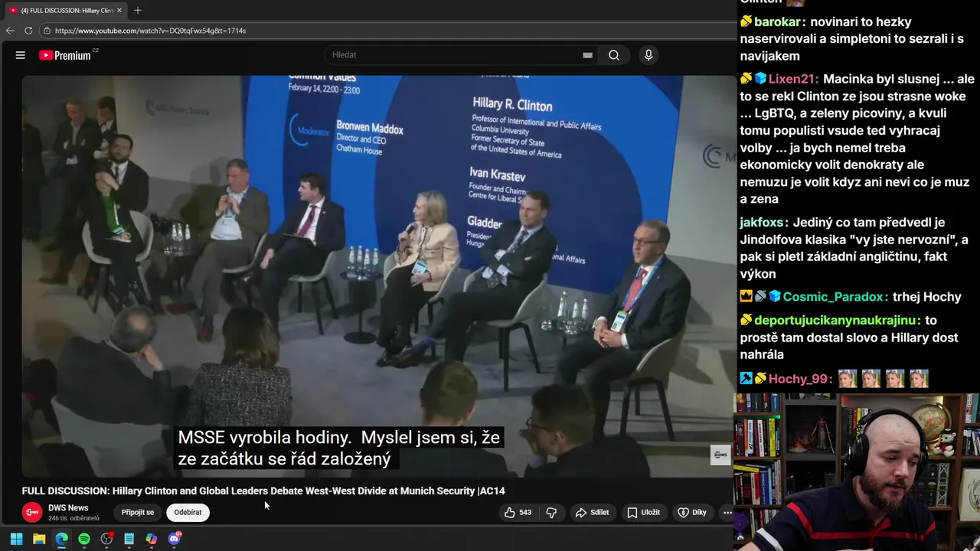Viewport: 980px width, 551px height.
Task: Close the FULL DISCUSSION browser tab
Action: click(119, 11)
